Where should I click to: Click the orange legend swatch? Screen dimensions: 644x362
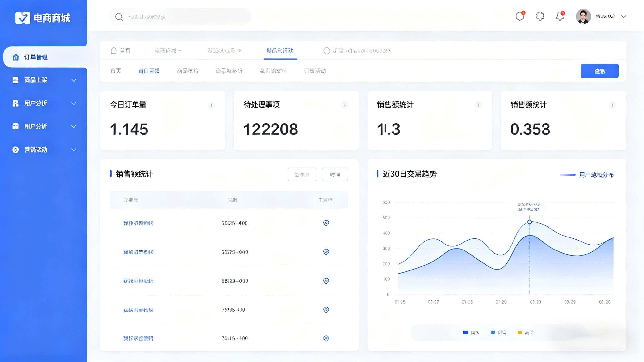click(x=520, y=333)
